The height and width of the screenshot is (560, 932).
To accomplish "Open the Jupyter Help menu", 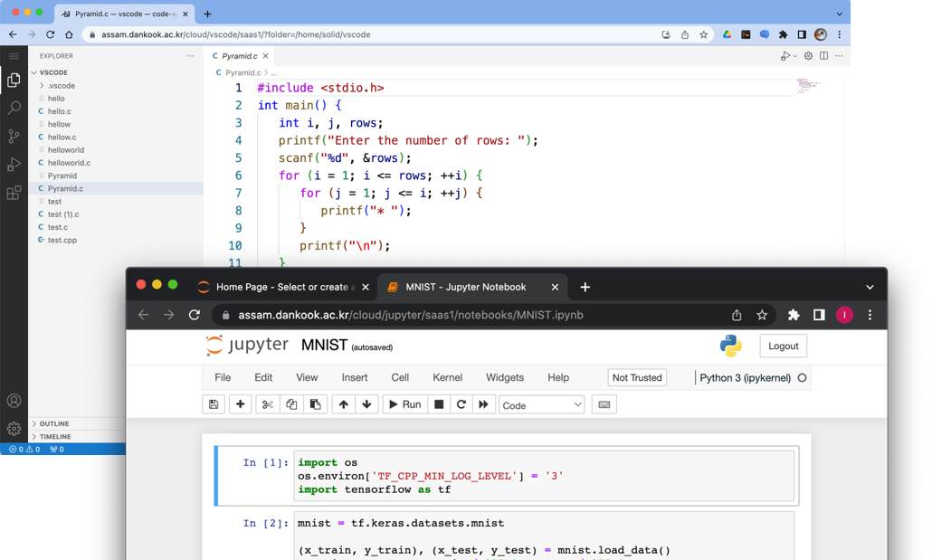I will pos(558,377).
